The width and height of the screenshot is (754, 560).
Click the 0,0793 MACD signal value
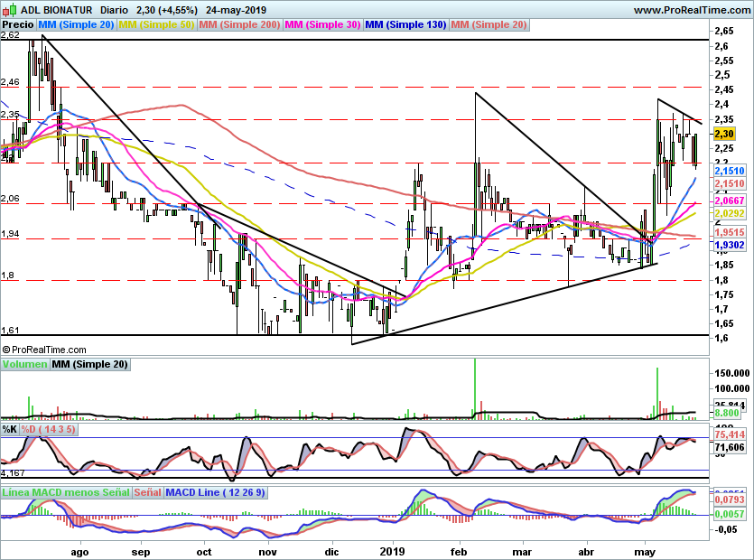point(729,499)
